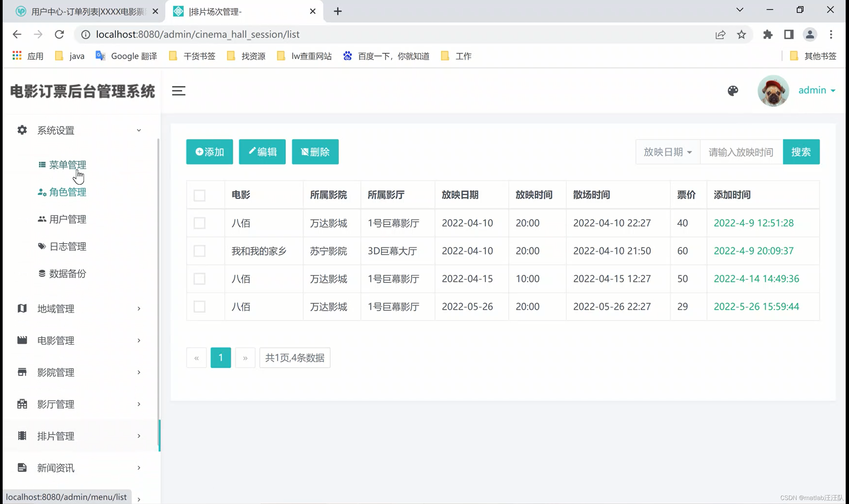Image resolution: width=849 pixels, height=504 pixels.
Task: Open the Chrome apps grid shortcut
Action: tap(17, 56)
